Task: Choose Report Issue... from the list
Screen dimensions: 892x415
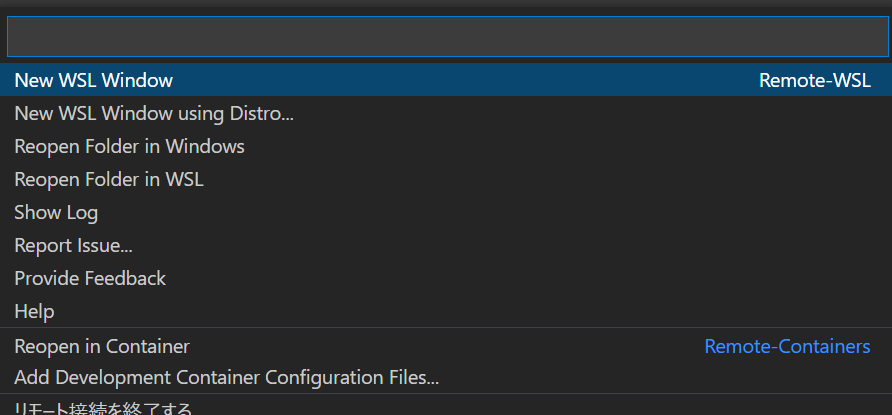Action: [x=73, y=246]
